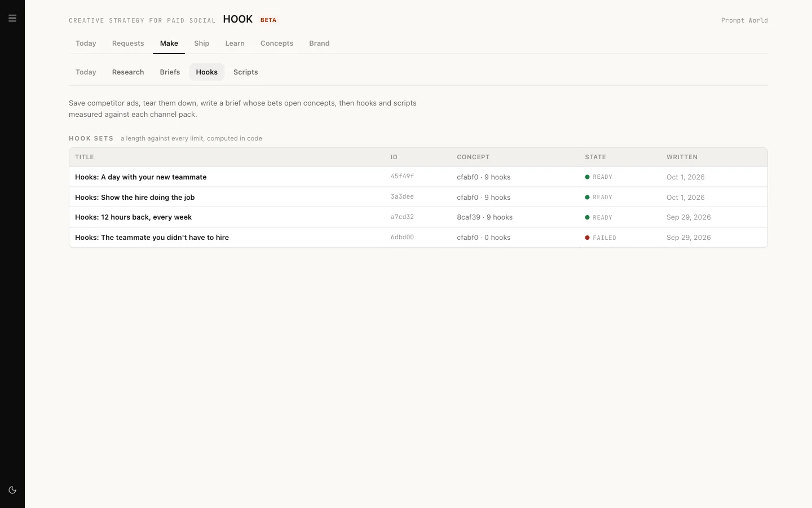Select the Make tab

[169, 43]
